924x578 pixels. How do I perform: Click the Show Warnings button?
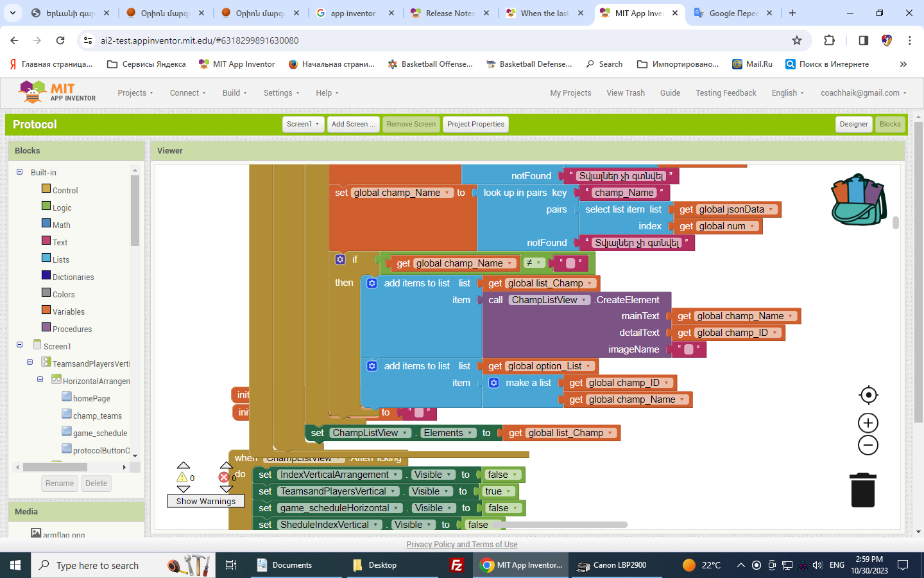point(205,501)
